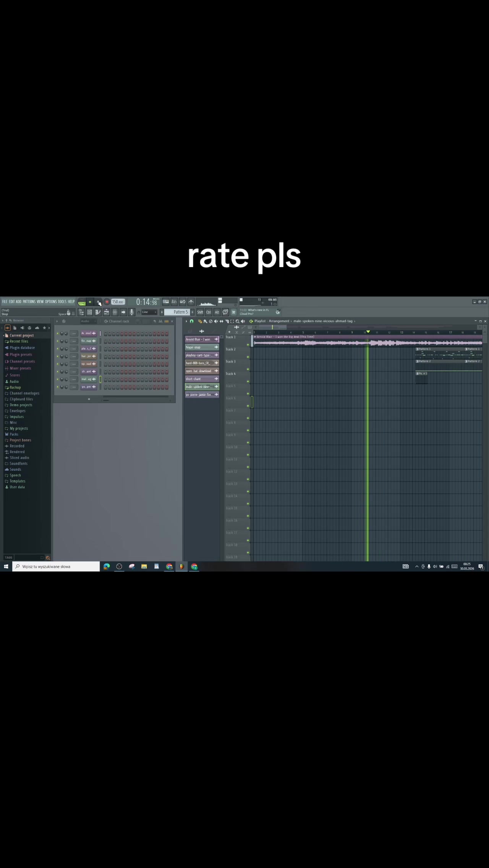Click the tempo field showing 150.000
This screenshot has width=489, height=868.
click(x=118, y=302)
